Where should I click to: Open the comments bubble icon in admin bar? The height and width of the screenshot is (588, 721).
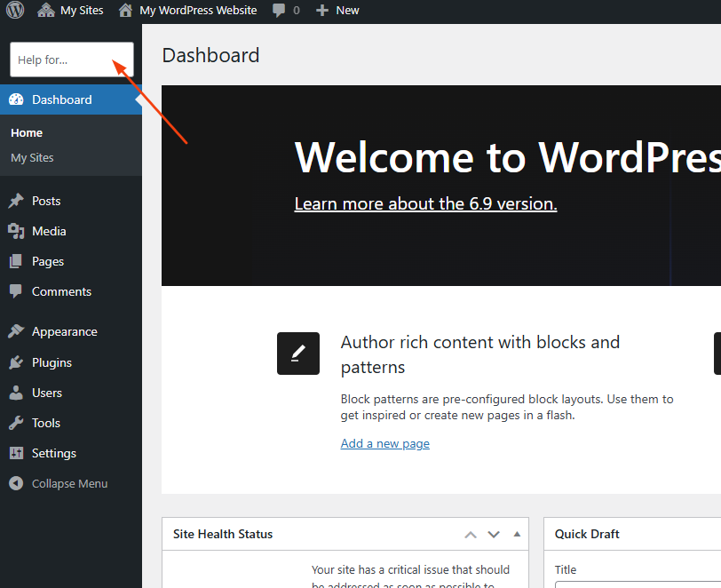pos(279,10)
